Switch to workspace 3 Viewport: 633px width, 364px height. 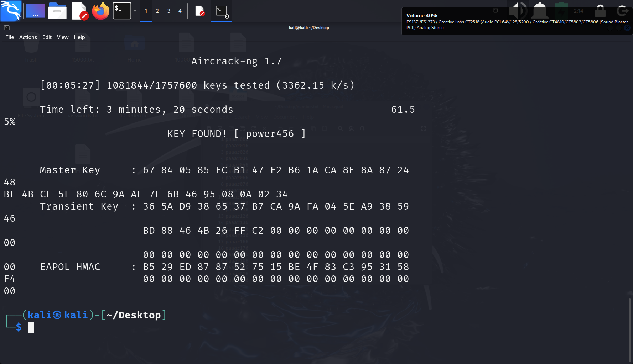(169, 11)
